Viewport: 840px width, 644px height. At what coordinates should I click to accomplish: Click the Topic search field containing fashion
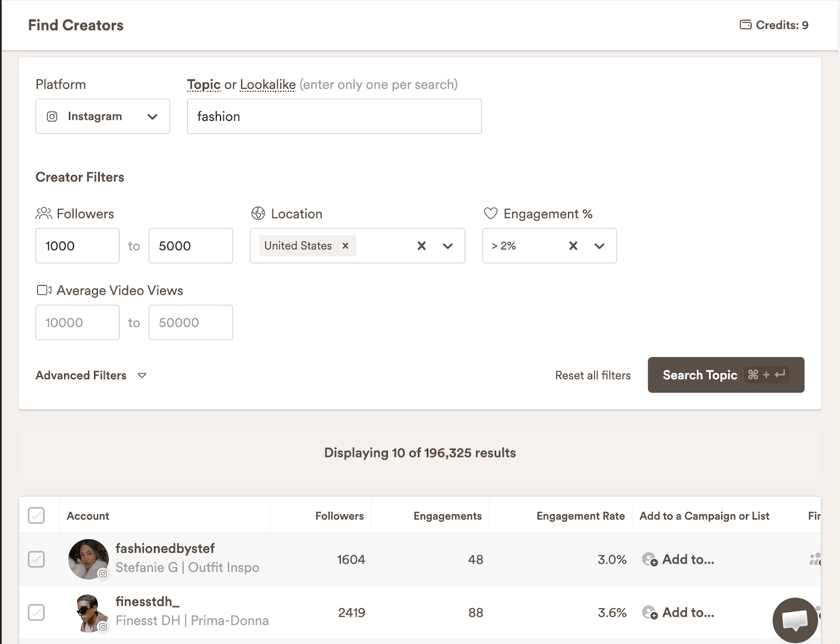pos(334,116)
